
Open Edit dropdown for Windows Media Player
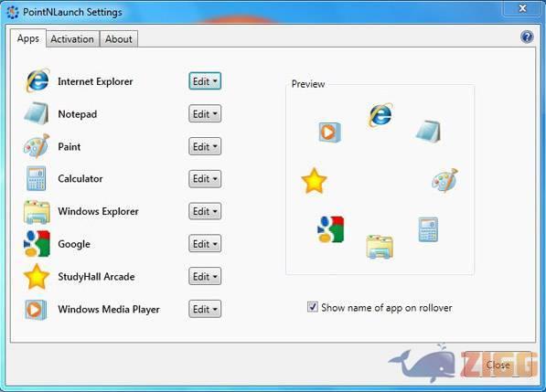(205, 309)
